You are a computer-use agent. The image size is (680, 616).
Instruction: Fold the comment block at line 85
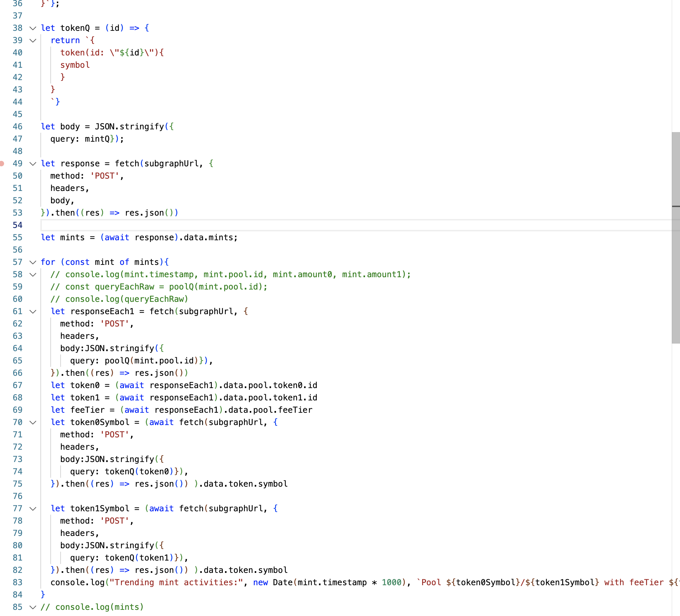click(33, 607)
